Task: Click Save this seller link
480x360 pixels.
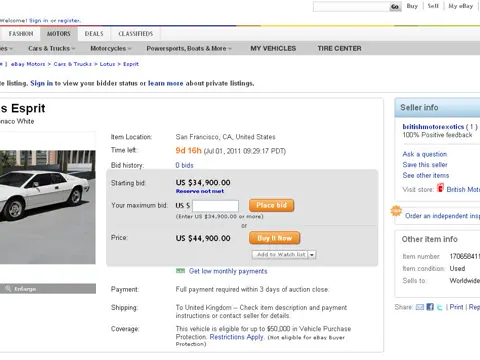Action: (425, 165)
